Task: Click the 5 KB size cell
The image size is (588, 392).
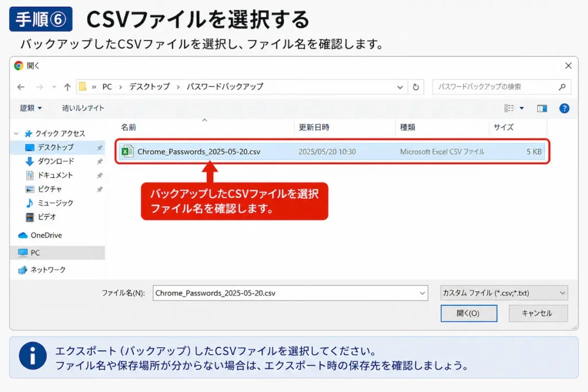Action: [534, 152]
